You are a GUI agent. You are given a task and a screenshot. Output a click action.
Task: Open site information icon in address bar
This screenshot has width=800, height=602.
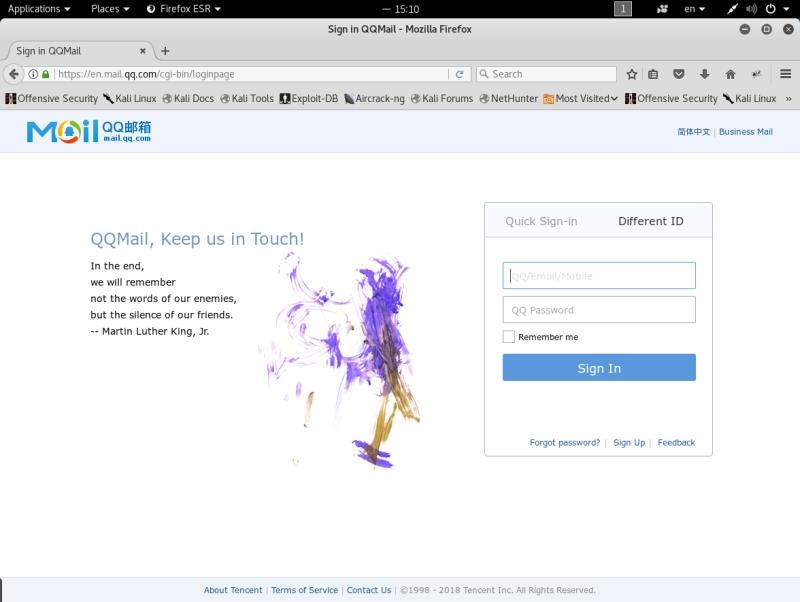pos(33,74)
